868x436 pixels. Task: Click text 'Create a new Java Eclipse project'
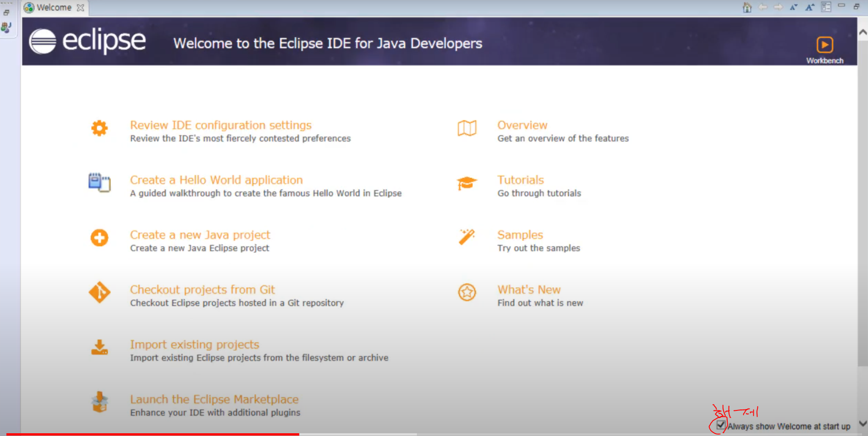[x=200, y=248]
